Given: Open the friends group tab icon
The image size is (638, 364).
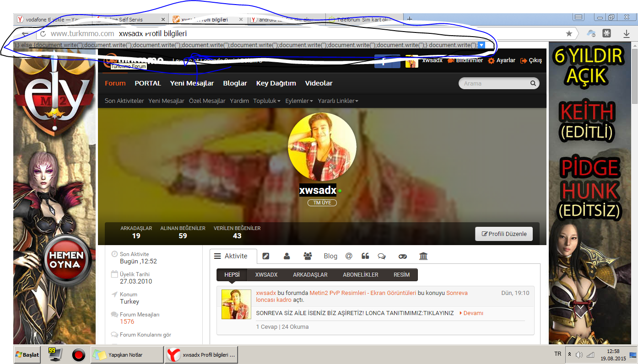Looking at the screenshot, I should (x=308, y=256).
